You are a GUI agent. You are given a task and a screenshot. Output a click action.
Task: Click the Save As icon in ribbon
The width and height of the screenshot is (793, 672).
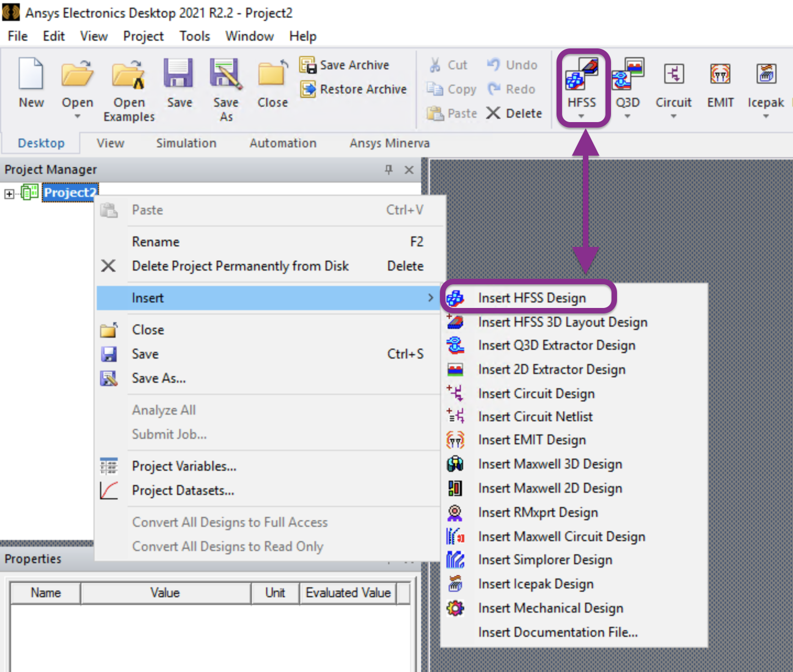coord(226,74)
